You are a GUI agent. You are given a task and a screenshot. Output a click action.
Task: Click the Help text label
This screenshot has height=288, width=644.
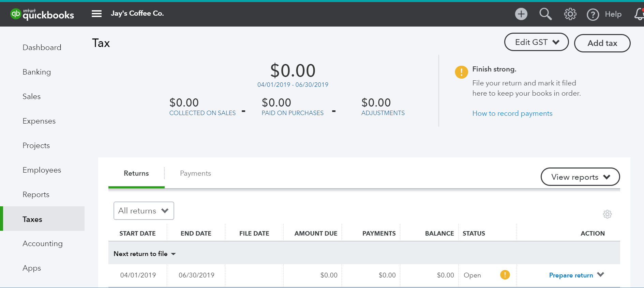tap(613, 14)
